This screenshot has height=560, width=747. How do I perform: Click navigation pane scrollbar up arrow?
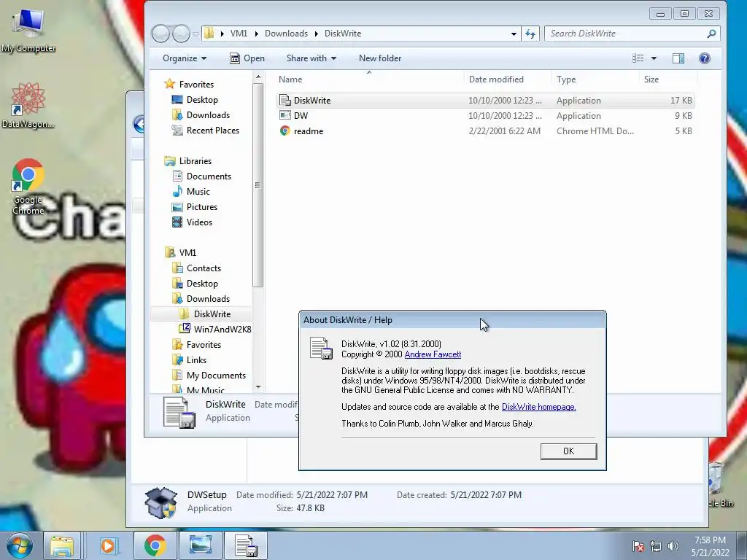tap(258, 77)
